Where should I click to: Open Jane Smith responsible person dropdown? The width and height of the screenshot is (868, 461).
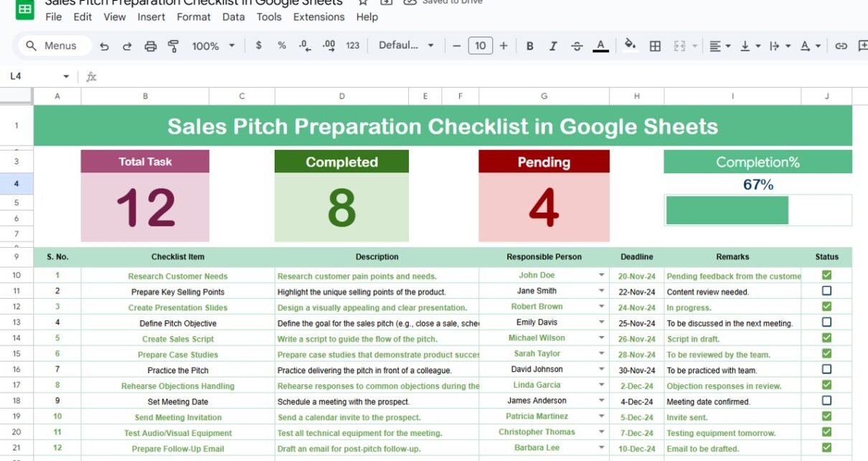click(x=601, y=291)
